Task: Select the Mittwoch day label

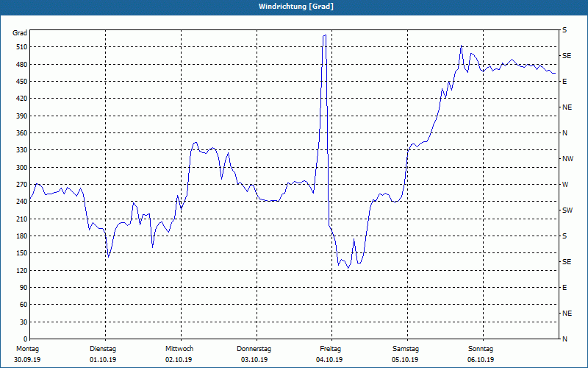Action: click(x=179, y=349)
